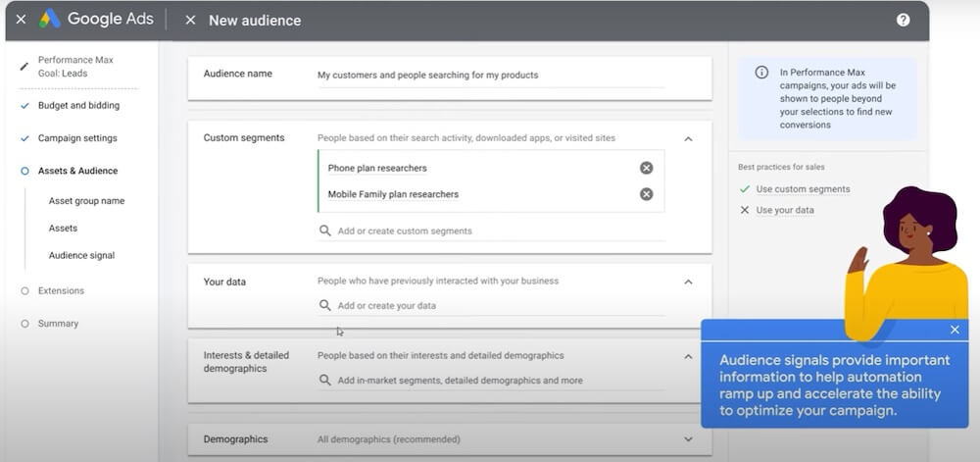Click the Google Ads logo
This screenshot has width=980, height=462.
tap(50, 19)
